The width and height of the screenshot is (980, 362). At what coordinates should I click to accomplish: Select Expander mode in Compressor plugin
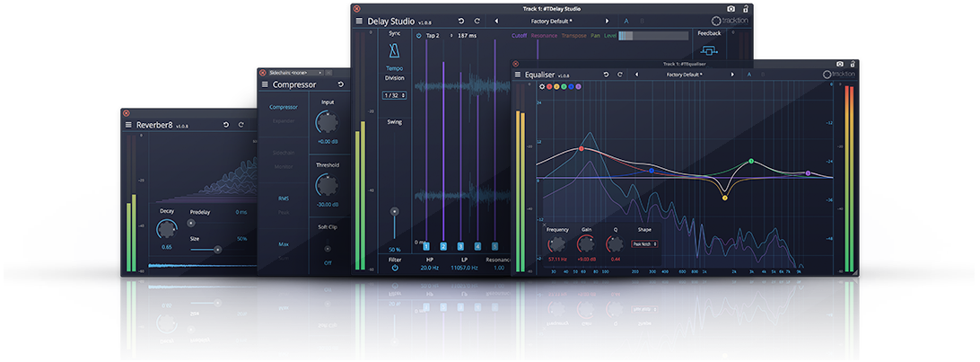click(283, 120)
